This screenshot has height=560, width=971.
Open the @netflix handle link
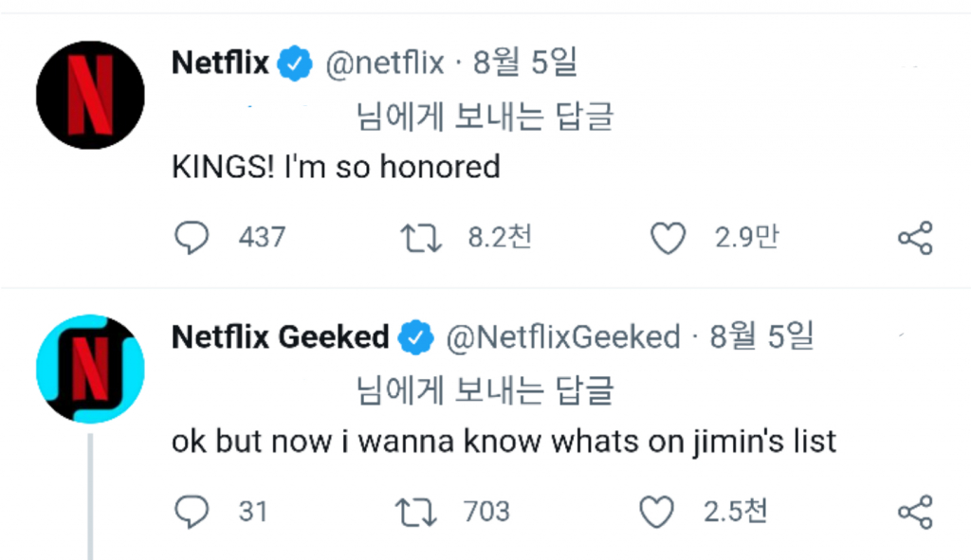click(384, 63)
